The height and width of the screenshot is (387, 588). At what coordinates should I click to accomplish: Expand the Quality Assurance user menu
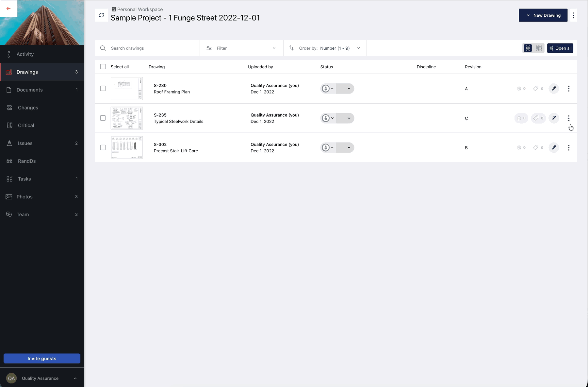tap(42, 378)
